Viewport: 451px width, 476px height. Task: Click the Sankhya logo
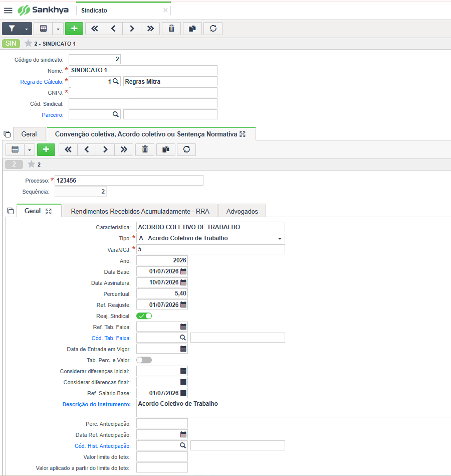pyautogui.click(x=43, y=10)
